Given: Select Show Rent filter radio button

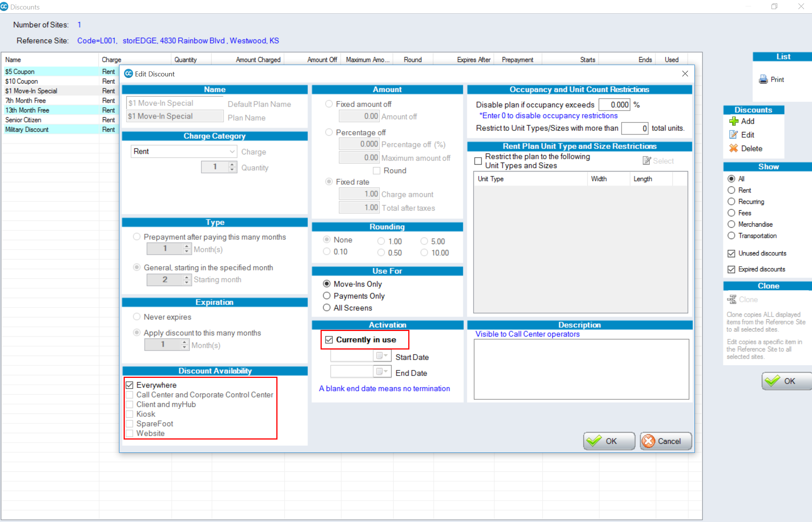Looking at the screenshot, I should [x=731, y=190].
